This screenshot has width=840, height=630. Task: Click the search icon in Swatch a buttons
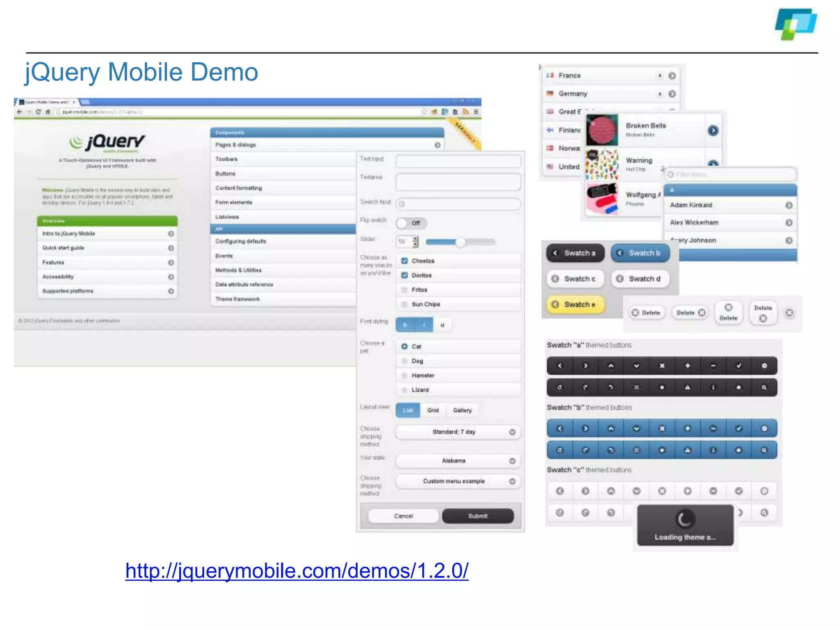point(764,387)
